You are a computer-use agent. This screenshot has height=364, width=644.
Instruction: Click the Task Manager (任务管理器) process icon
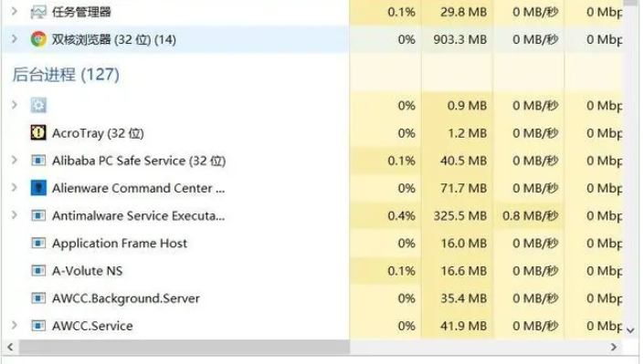click(x=38, y=12)
